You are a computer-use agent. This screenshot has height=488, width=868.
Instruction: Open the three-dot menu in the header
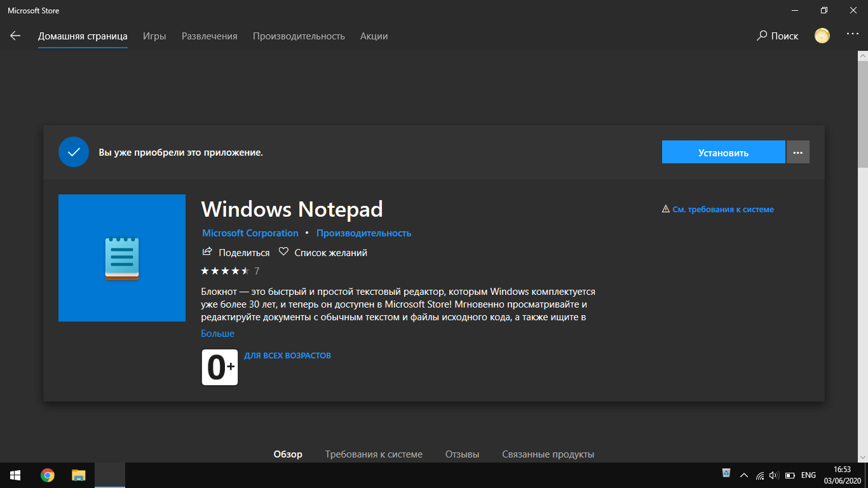[852, 35]
